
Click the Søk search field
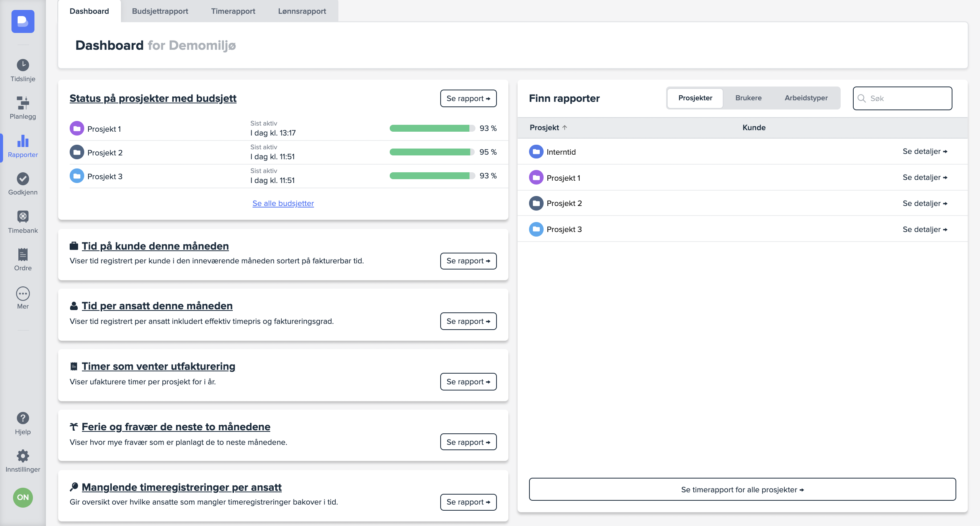tap(907, 98)
